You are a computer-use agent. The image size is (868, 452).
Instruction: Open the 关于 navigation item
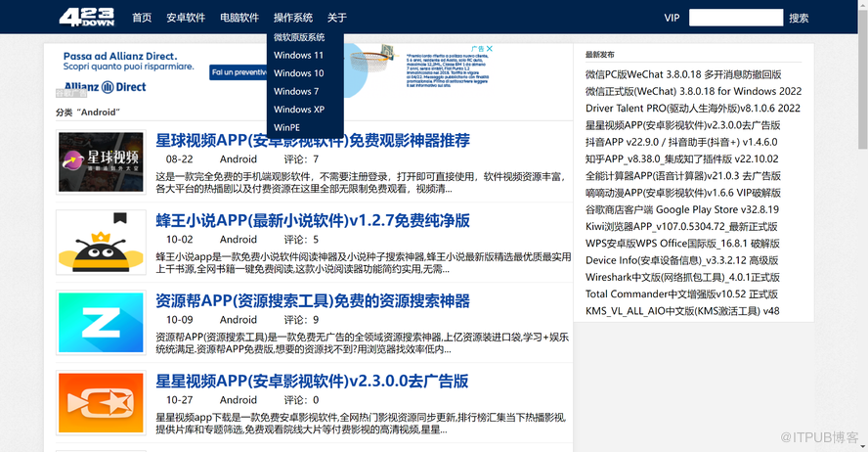pos(336,18)
